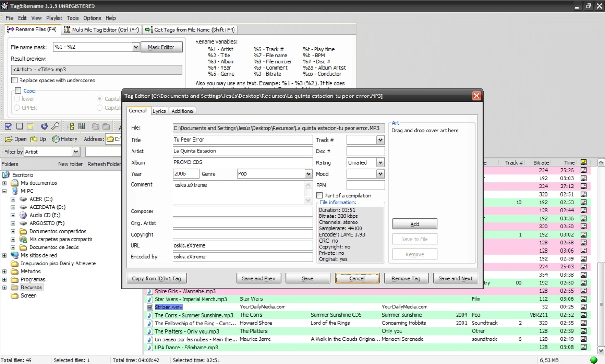Click cover art icon in 25:26 row
605x364 pixels.
point(584,170)
